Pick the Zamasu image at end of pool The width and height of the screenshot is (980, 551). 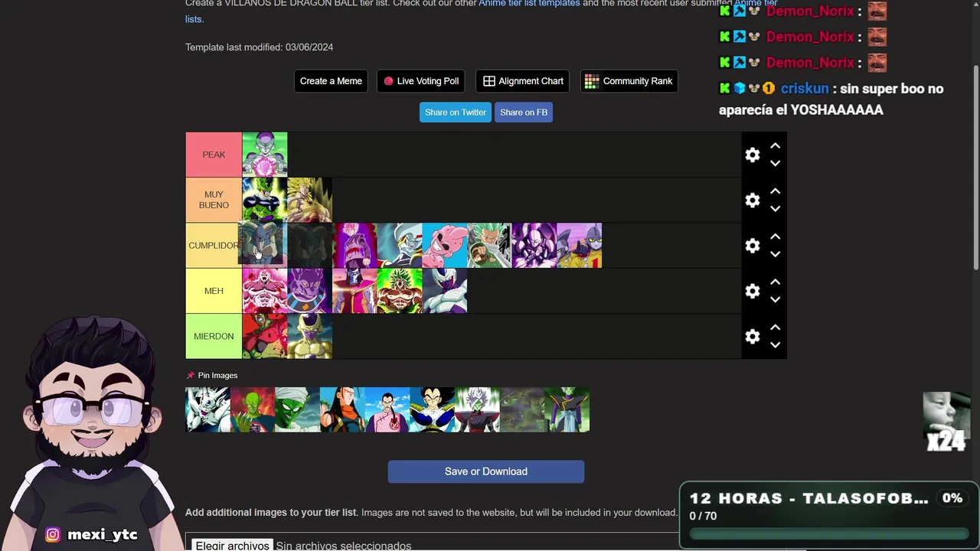(567, 409)
